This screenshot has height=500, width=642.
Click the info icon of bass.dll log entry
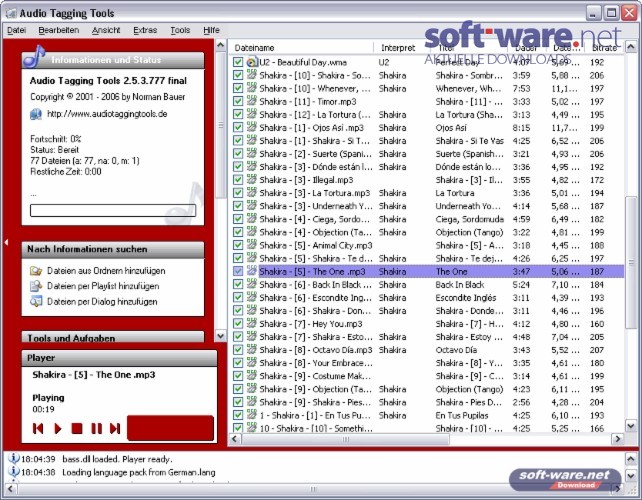pyautogui.click(x=14, y=459)
